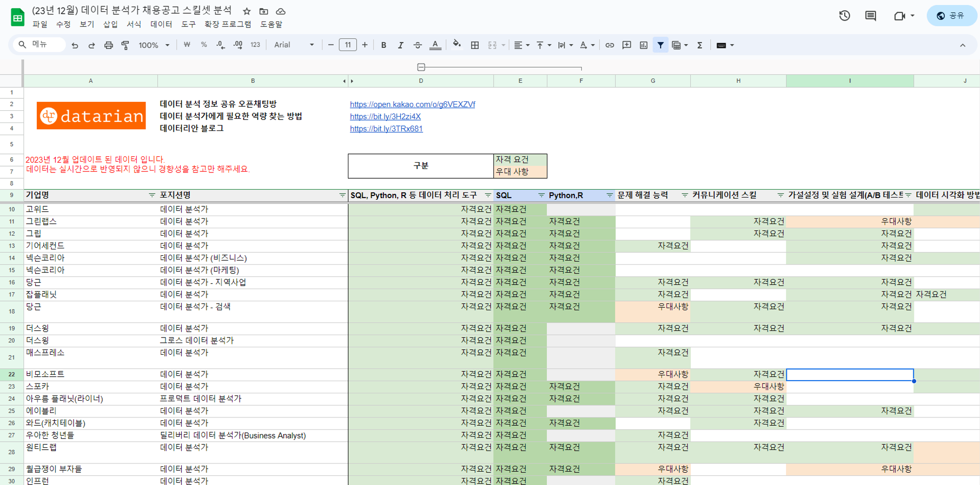Open the 확장 프로그램 menu
Image resolution: width=980 pixels, height=485 pixels.
pyautogui.click(x=227, y=24)
